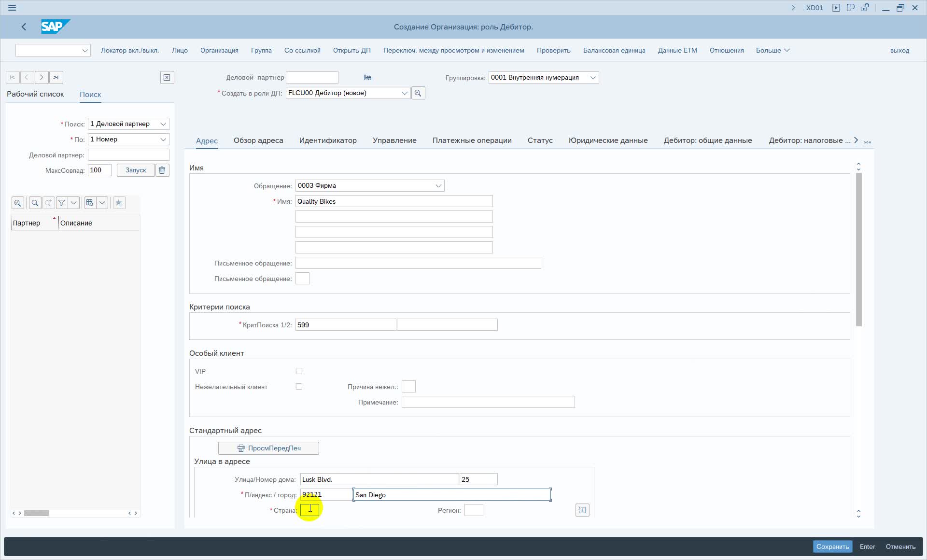
Task: Click the Балансовая единица toolbar button
Action: [614, 50]
